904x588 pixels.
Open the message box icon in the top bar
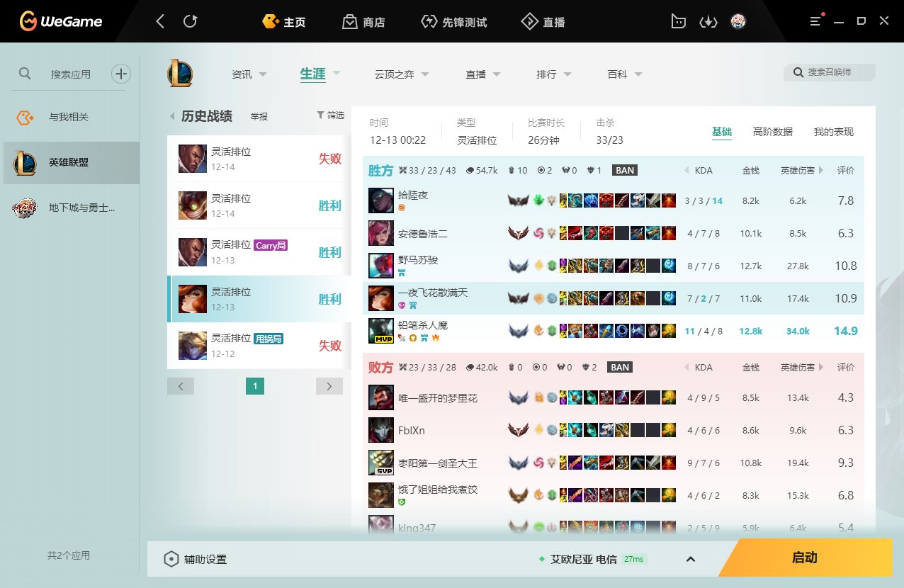tap(678, 21)
